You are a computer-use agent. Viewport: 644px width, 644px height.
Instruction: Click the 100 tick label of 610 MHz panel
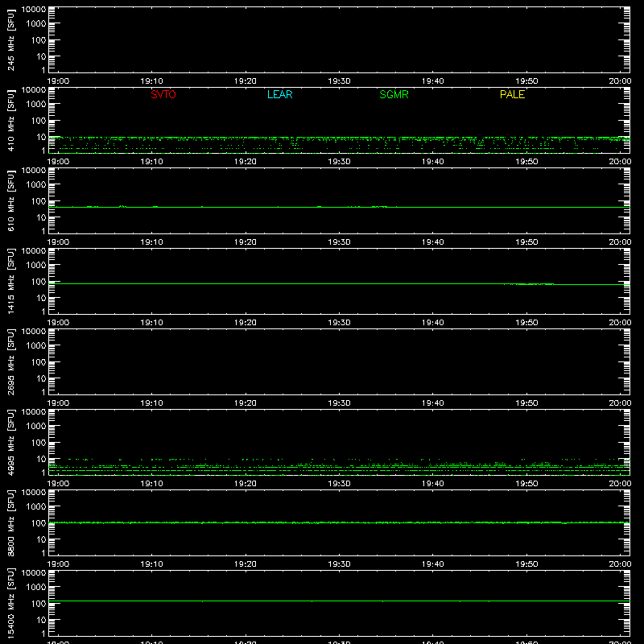coord(39,201)
